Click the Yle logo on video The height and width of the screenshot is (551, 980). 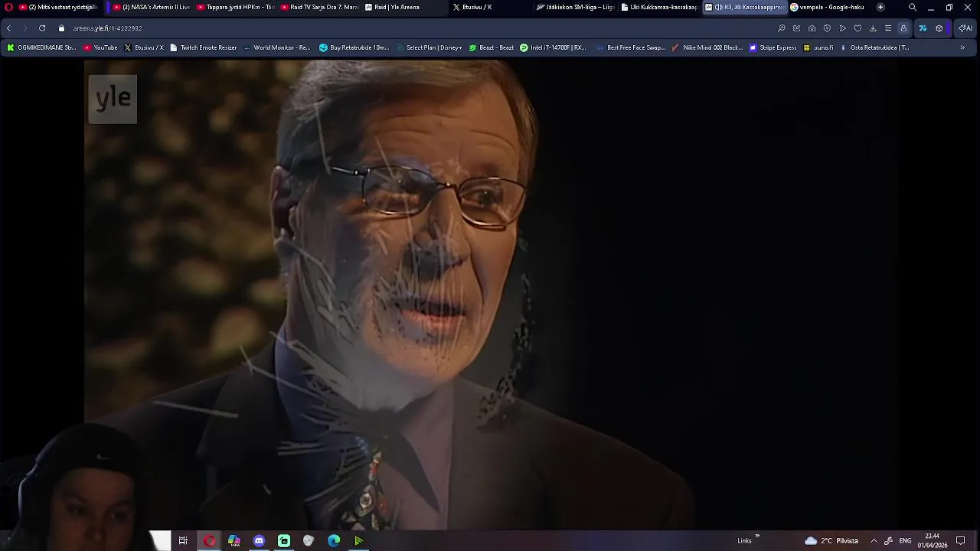pyautogui.click(x=113, y=99)
